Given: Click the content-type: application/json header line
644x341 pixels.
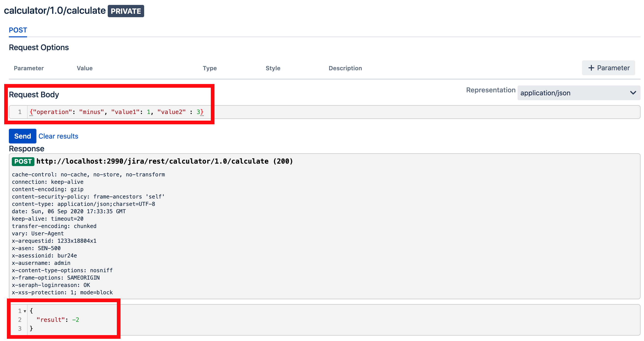Looking at the screenshot, I should pyautogui.click(x=83, y=204).
